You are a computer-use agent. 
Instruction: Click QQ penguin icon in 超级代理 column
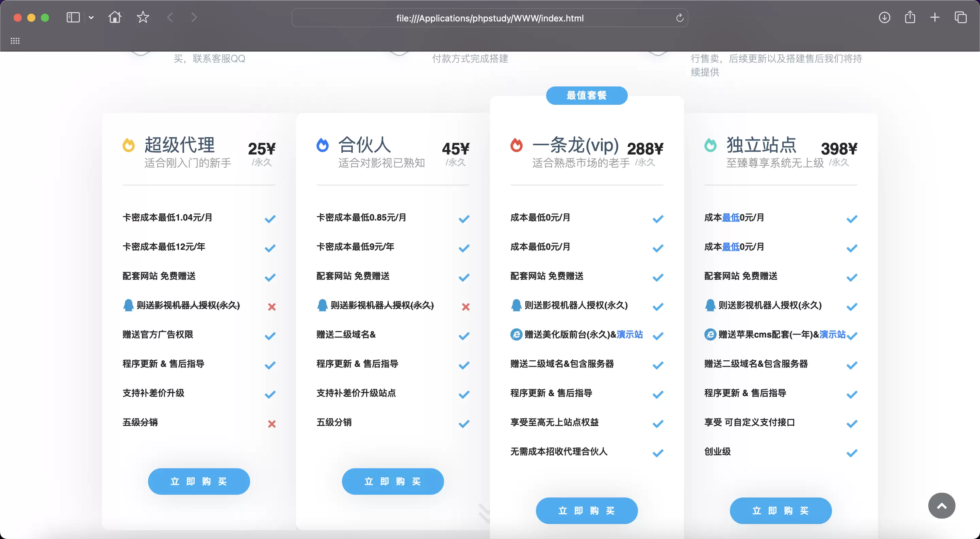[128, 305]
